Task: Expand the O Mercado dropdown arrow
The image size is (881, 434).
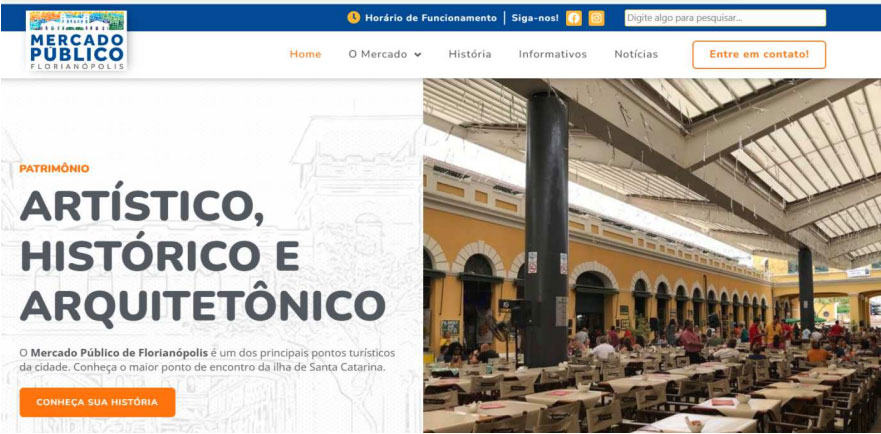Action: 417,55
